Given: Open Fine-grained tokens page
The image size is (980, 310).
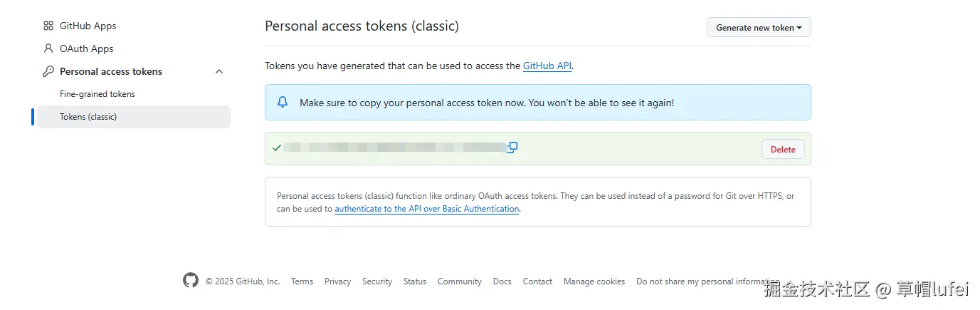Looking at the screenshot, I should (x=98, y=94).
